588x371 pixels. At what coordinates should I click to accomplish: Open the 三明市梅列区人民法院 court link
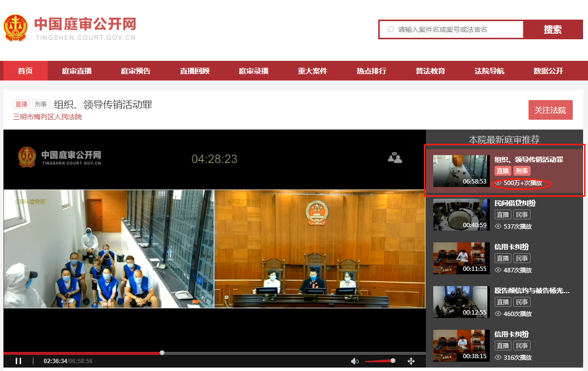[48, 117]
